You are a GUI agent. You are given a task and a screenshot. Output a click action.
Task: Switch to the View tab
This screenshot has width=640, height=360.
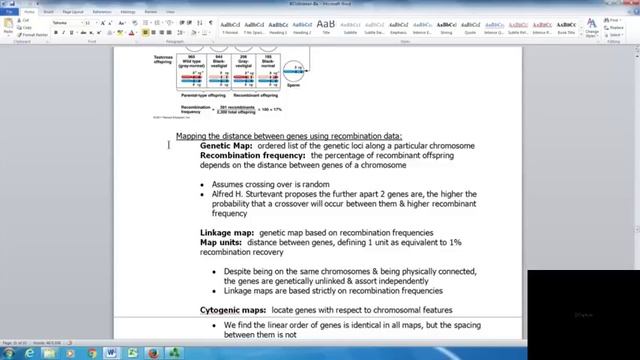(170, 12)
